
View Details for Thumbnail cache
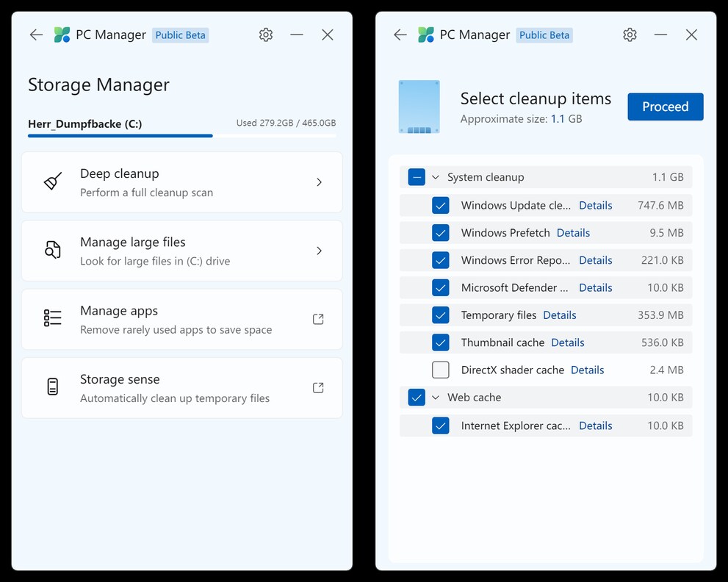coord(567,342)
